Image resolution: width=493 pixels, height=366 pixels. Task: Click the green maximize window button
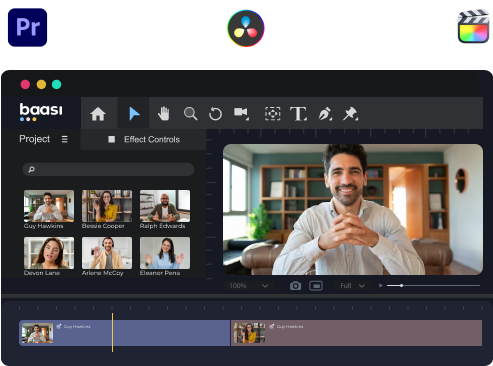point(57,84)
